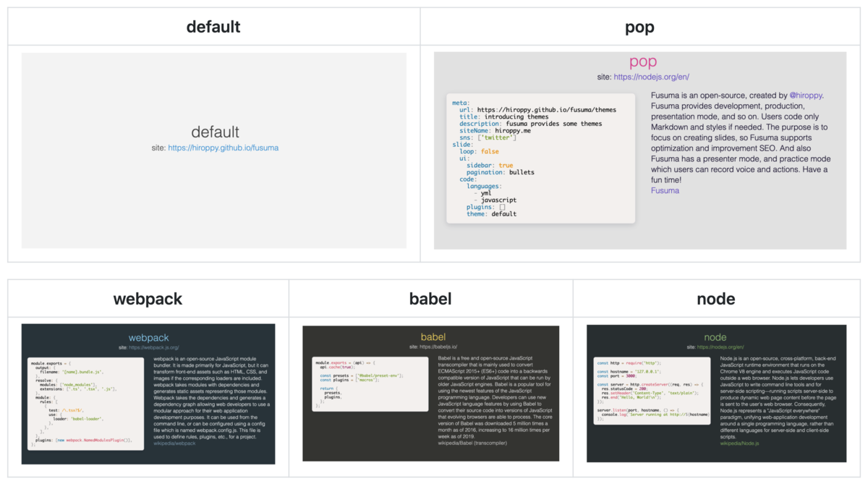Open the hiroppy.github.io/fusuma link in the default slide
The image size is (868, 484).
tap(223, 148)
